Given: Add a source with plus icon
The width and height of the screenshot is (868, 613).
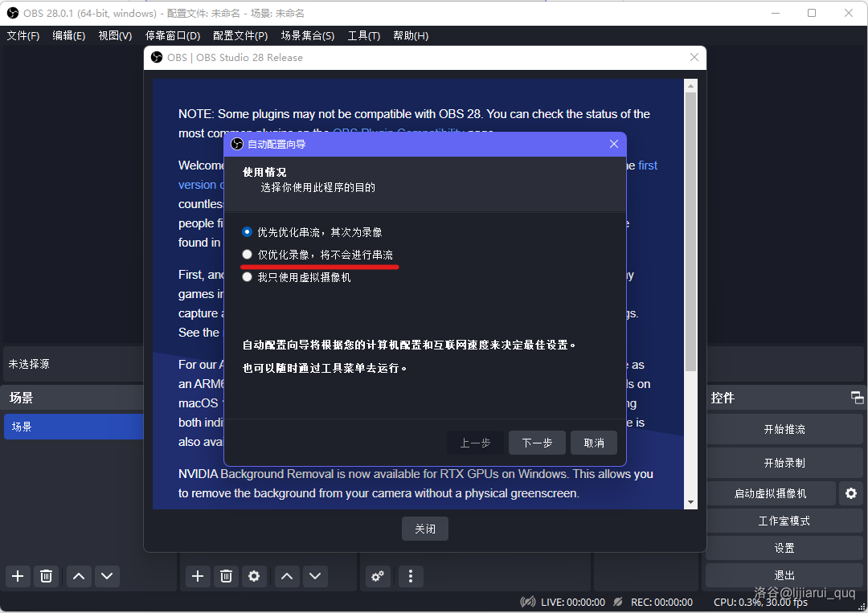Looking at the screenshot, I should (x=198, y=577).
